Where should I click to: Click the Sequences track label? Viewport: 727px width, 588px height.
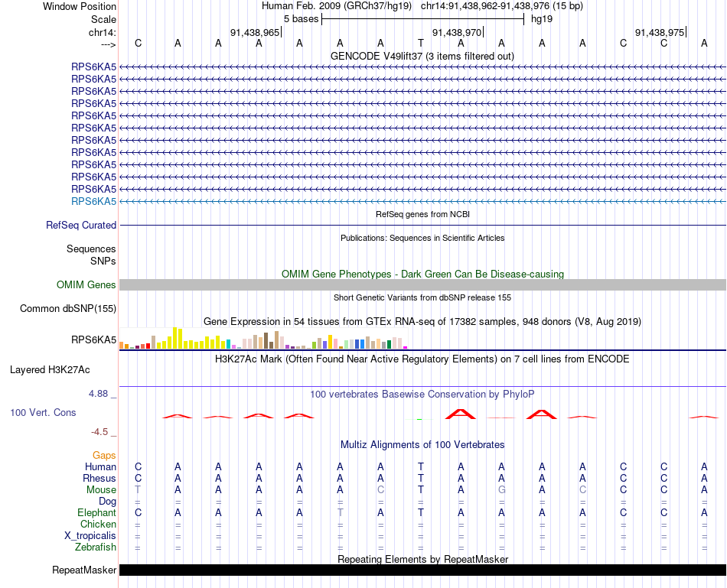(91, 249)
